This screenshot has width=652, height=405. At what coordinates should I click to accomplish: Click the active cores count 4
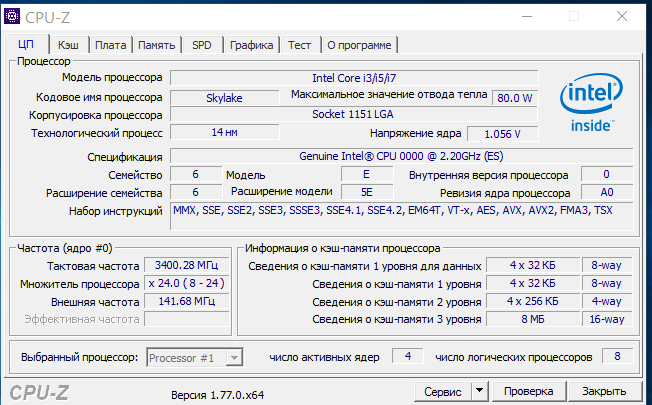point(408,356)
